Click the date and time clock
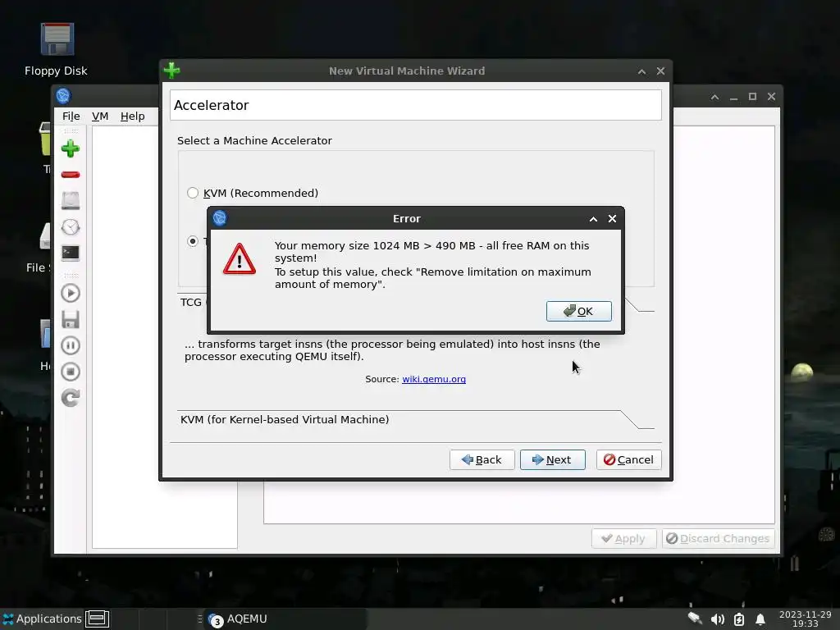The image size is (840, 630). [x=806, y=619]
